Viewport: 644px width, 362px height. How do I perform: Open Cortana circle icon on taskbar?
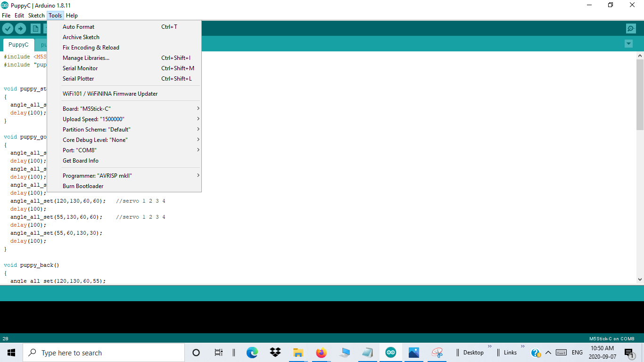click(196, 353)
